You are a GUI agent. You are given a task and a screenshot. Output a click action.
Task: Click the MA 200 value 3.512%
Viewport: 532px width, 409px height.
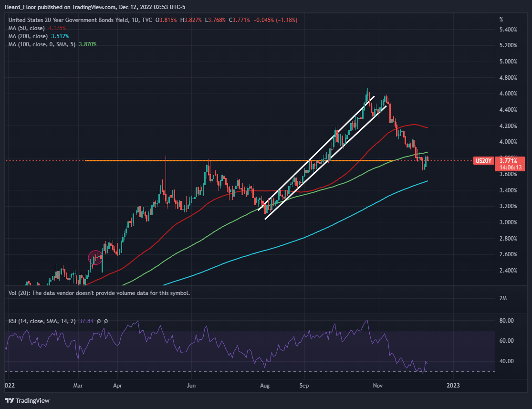60,36
